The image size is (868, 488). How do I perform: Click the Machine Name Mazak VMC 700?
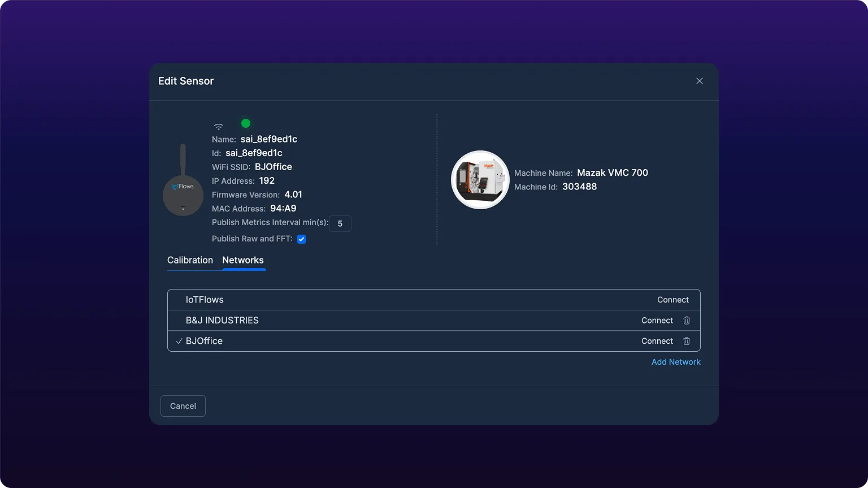[613, 172]
